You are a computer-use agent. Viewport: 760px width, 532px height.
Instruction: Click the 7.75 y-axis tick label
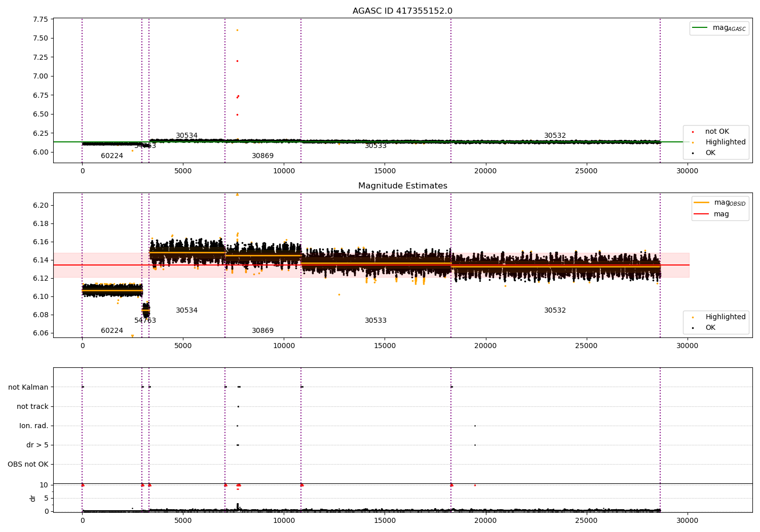[40, 19]
